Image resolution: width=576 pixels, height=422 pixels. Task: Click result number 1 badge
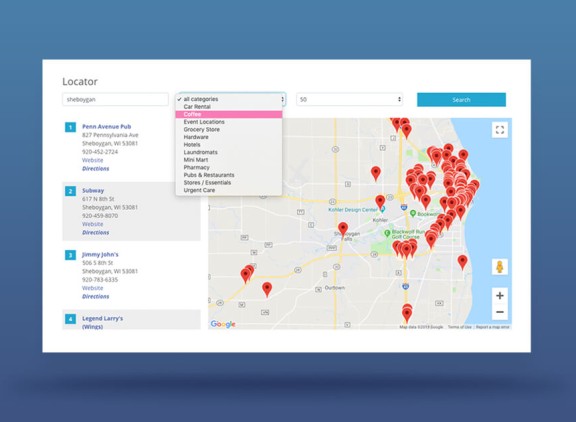(x=70, y=127)
